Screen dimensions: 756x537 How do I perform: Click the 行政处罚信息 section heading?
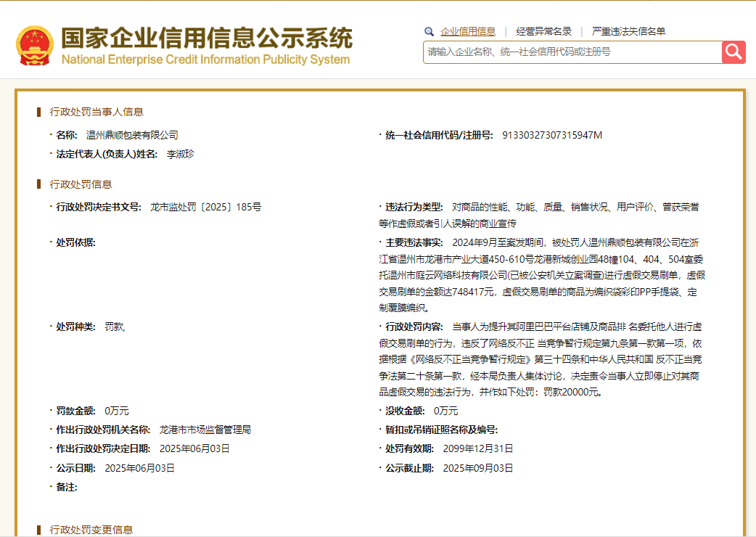81,184
